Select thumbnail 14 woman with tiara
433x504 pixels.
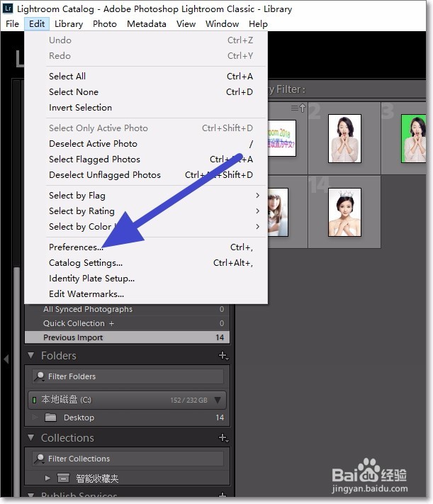pyautogui.click(x=344, y=212)
